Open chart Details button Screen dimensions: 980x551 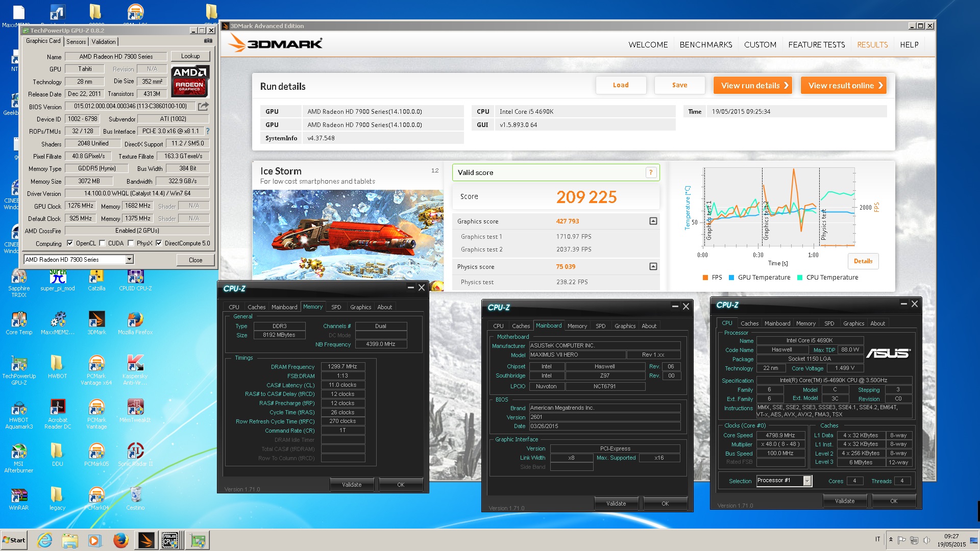[x=863, y=261]
